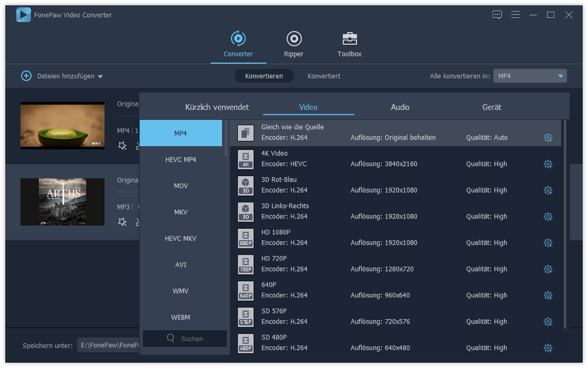Viewport: 588px width, 368px height.
Task: Click the preset list vertical scrollbar
Action: click(x=564, y=224)
